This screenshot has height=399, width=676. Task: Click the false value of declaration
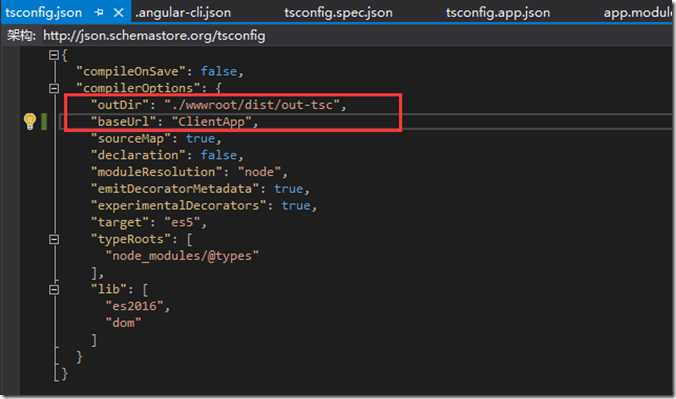point(219,155)
